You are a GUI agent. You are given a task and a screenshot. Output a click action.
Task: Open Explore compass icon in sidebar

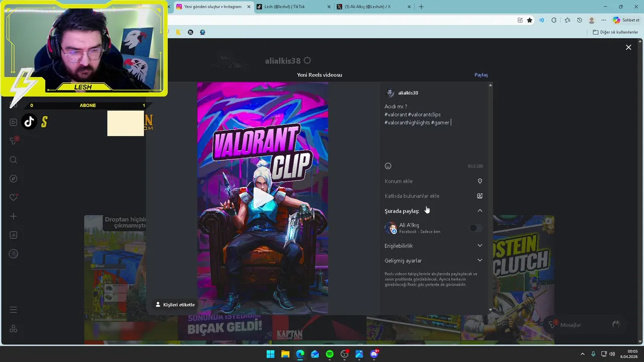(14, 178)
